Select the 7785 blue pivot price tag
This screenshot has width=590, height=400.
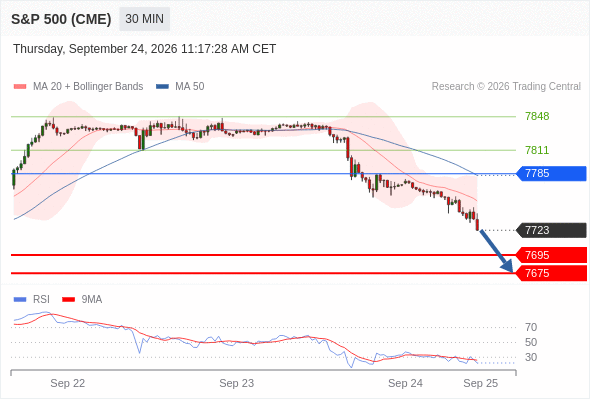click(551, 173)
